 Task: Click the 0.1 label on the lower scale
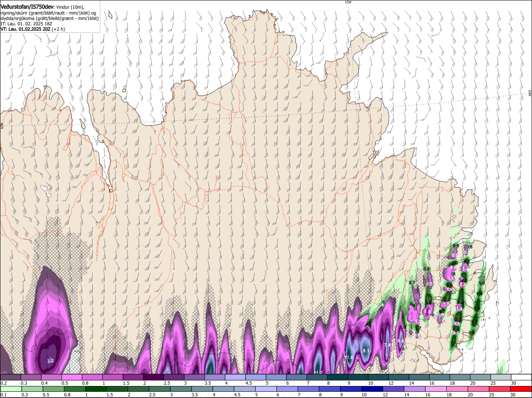coord(4,395)
